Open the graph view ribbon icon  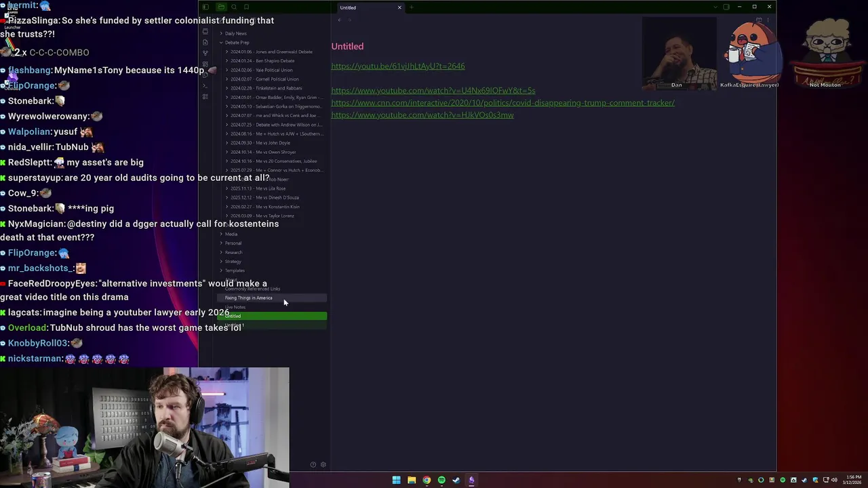[205, 53]
